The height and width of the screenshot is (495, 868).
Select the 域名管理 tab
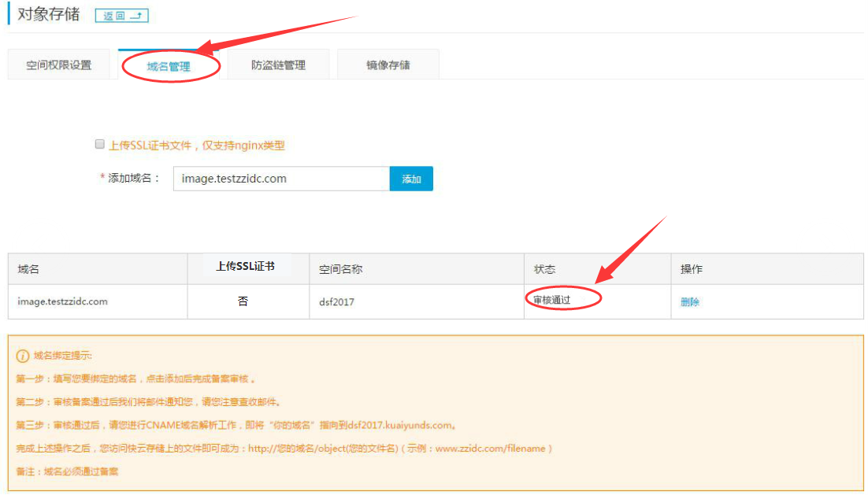pyautogui.click(x=169, y=66)
